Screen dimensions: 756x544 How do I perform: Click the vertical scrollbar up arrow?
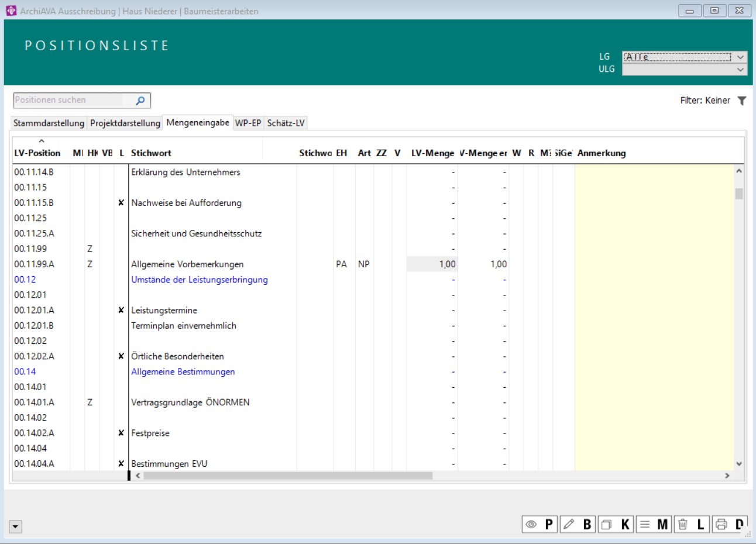pos(739,171)
